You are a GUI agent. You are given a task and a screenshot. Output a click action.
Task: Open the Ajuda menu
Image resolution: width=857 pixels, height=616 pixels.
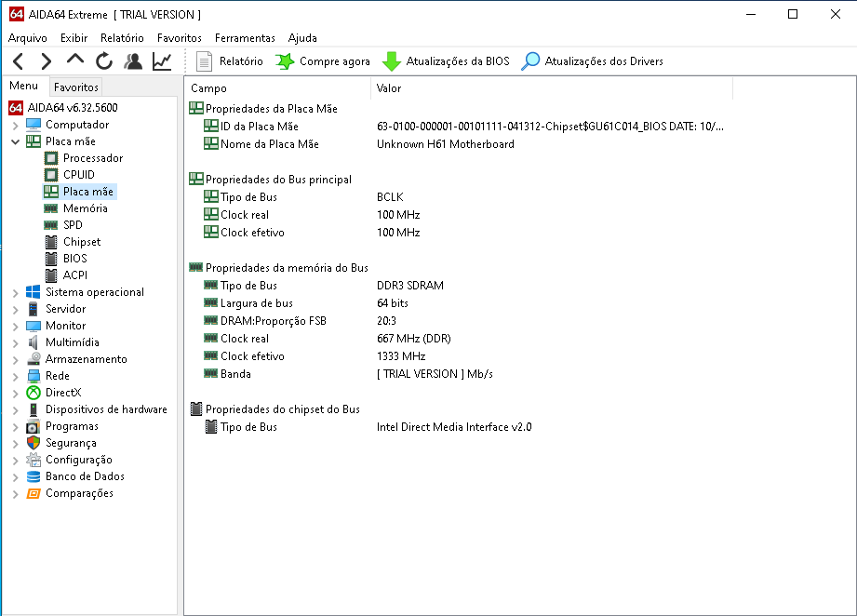[x=302, y=38]
